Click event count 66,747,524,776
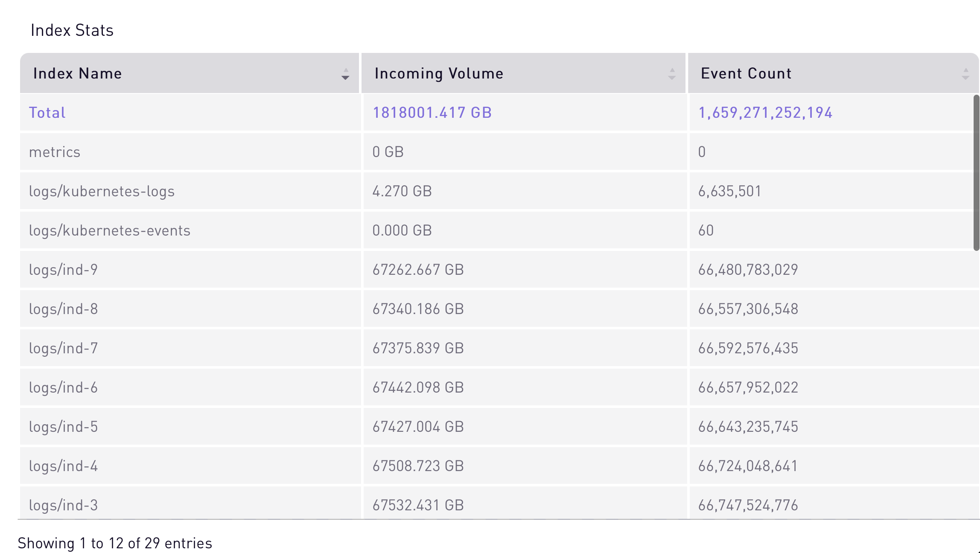This screenshot has width=980, height=553. point(748,505)
